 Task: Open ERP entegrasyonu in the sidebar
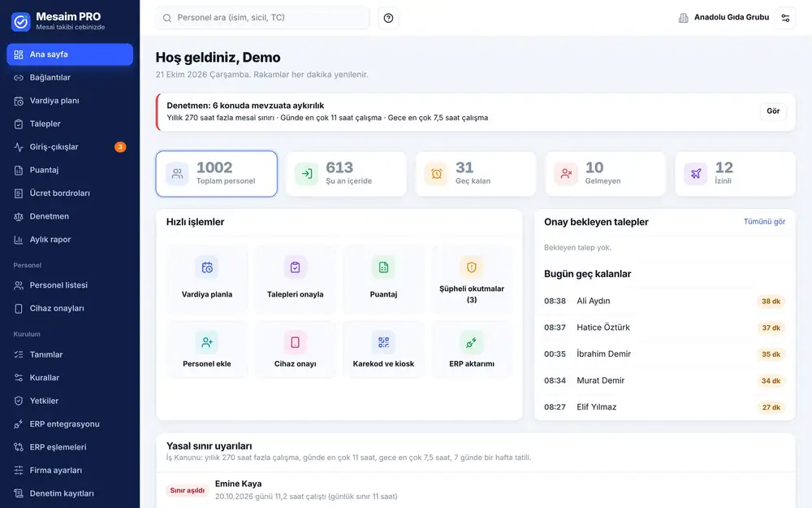tap(70, 424)
